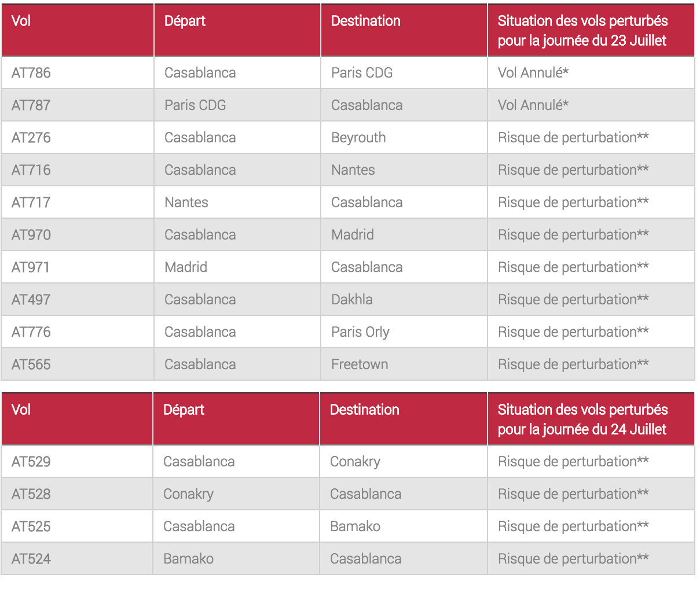This screenshot has height=589, width=700.
Task: Click the Beyrouth destination cell
Action: [358, 138]
